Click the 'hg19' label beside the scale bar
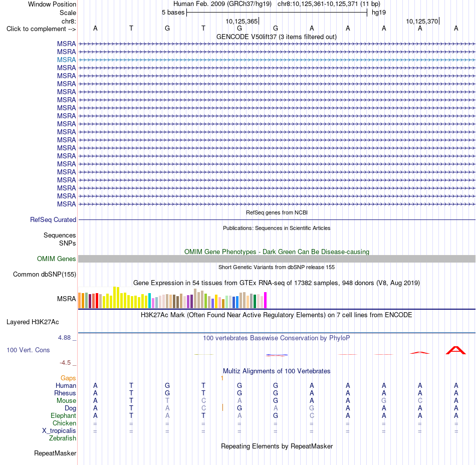The width and height of the screenshot is (476, 465). (379, 13)
